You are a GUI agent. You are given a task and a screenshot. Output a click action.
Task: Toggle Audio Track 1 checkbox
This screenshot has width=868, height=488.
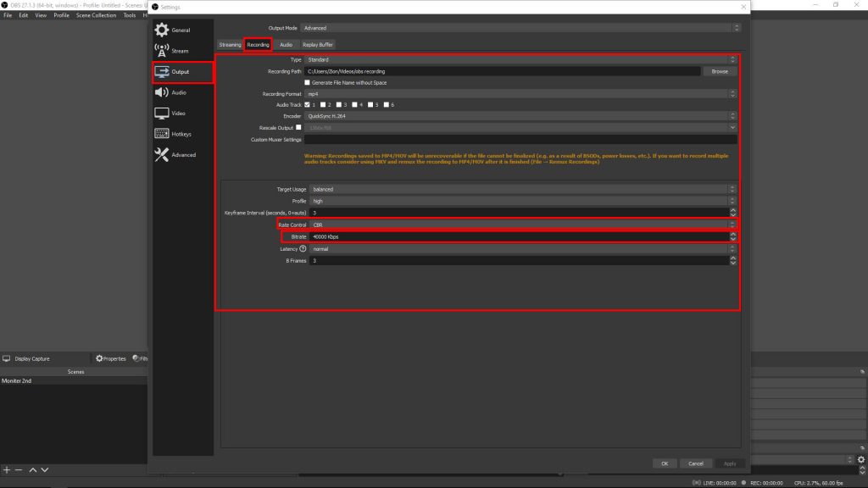[307, 104]
